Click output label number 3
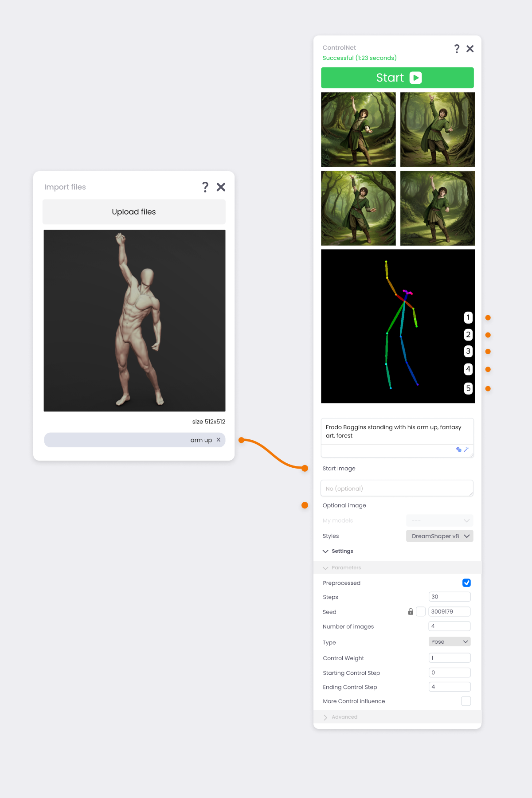Screen dimensions: 532x798 click(468, 351)
